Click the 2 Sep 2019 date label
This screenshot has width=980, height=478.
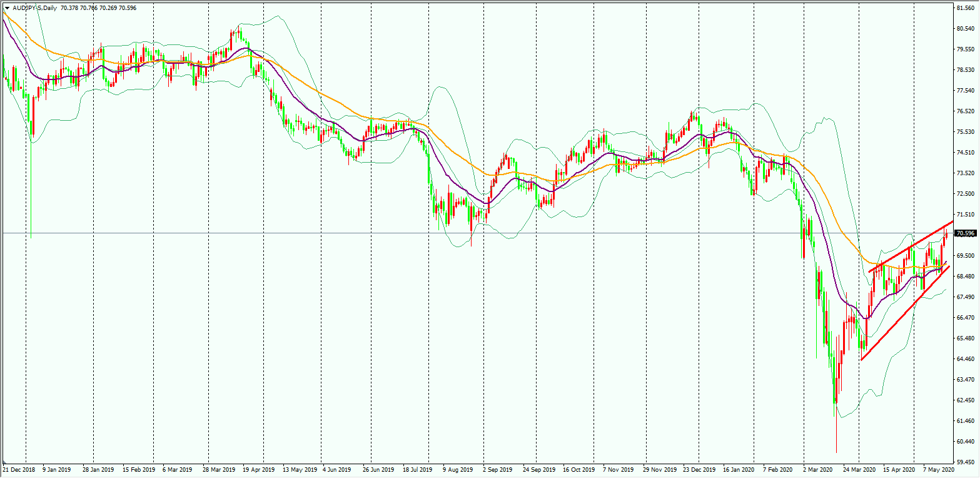click(498, 469)
